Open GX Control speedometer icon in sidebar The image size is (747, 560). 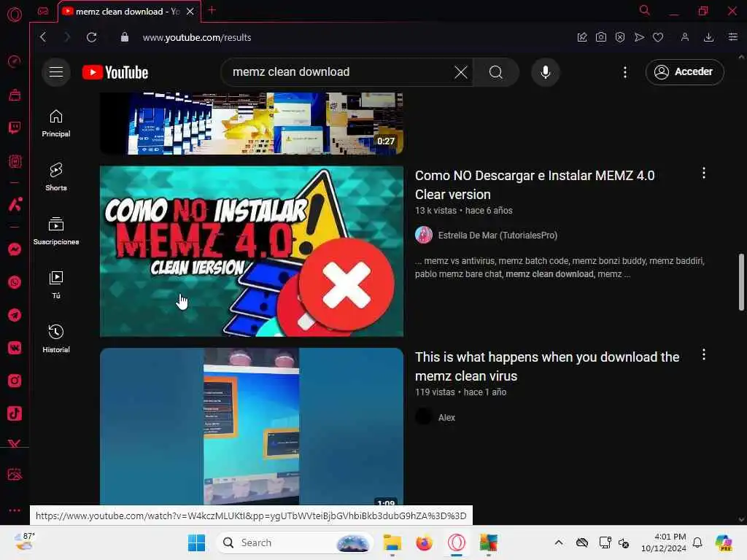click(15, 61)
